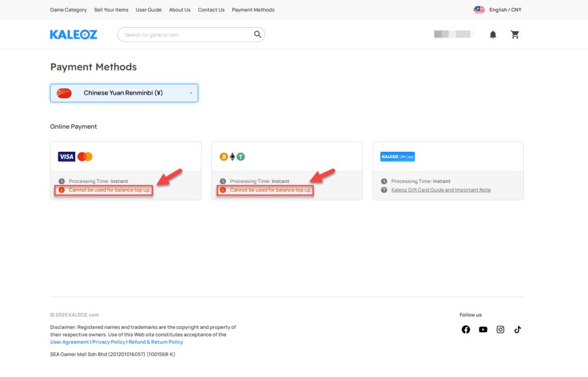This screenshot has width=588, height=377.
Task: Click 'SEA Gamer Mall Sdn Bhd' company text
Action: [x=112, y=354]
